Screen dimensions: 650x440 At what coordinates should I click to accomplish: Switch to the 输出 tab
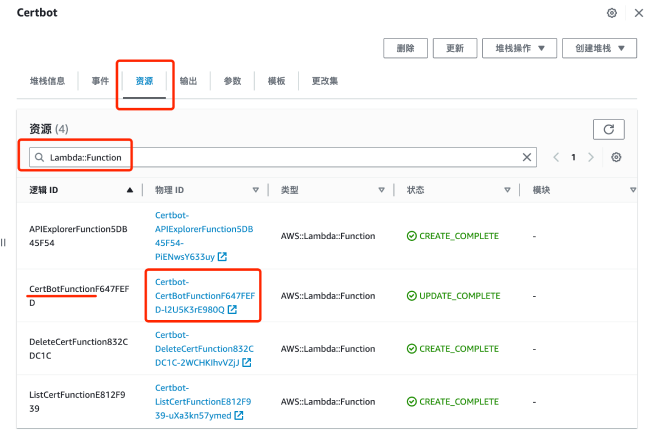point(188,81)
